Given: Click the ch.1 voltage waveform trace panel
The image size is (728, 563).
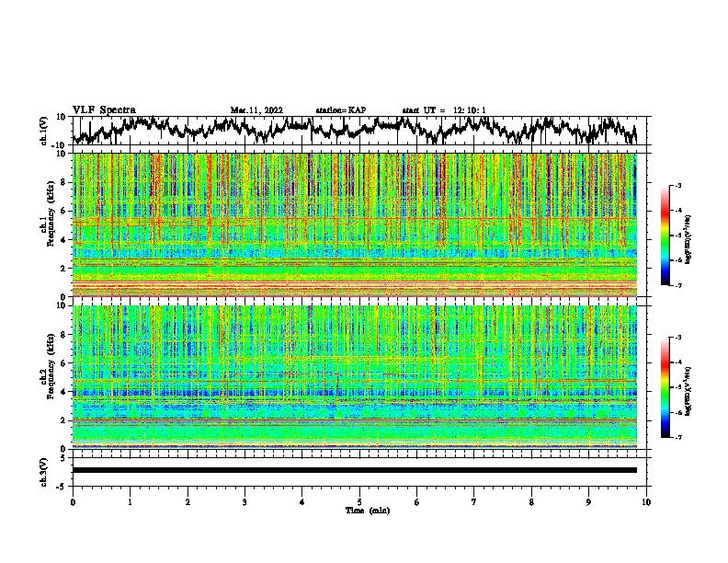Looking at the screenshot, I should [361, 131].
